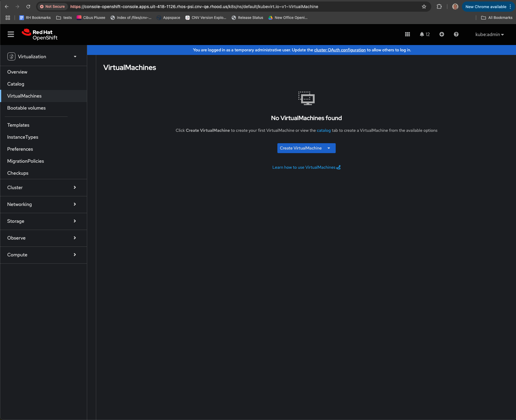
Task: Click the VirtualMachines page heading
Action: click(x=130, y=68)
